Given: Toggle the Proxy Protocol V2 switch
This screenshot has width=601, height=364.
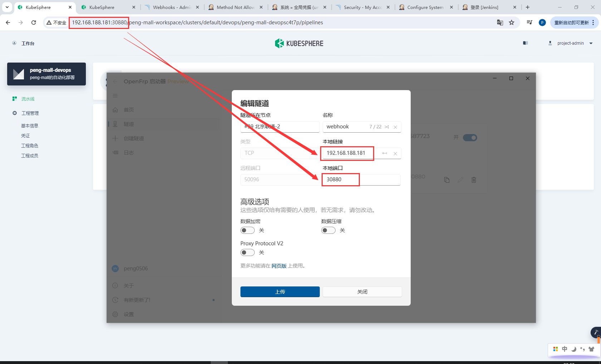Looking at the screenshot, I should [x=248, y=252].
